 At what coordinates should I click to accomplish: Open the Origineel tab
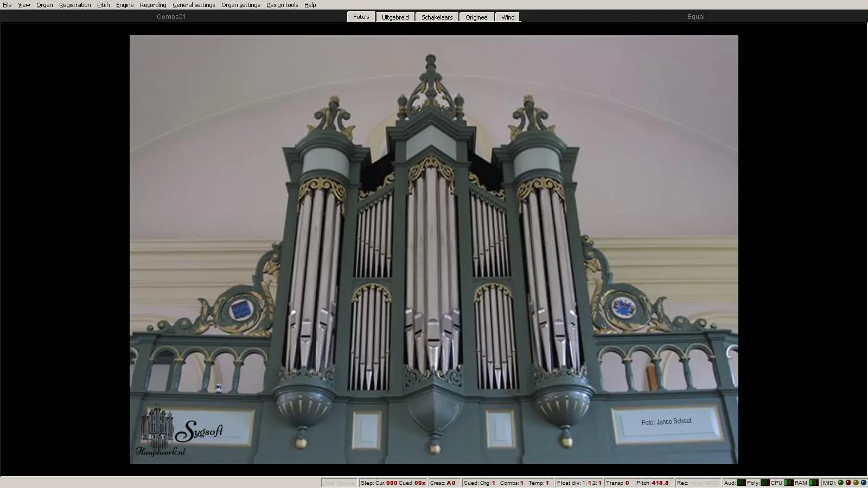pos(477,17)
